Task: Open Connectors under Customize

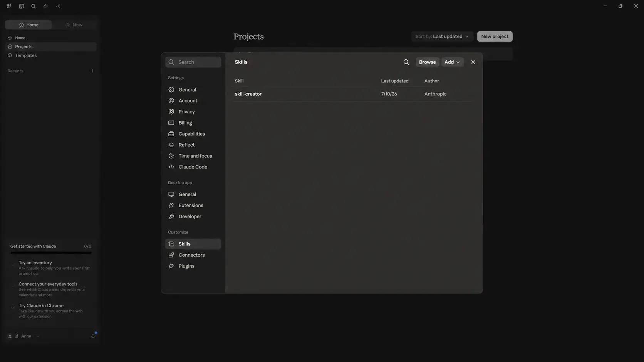Action: click(x=193, y=255)
